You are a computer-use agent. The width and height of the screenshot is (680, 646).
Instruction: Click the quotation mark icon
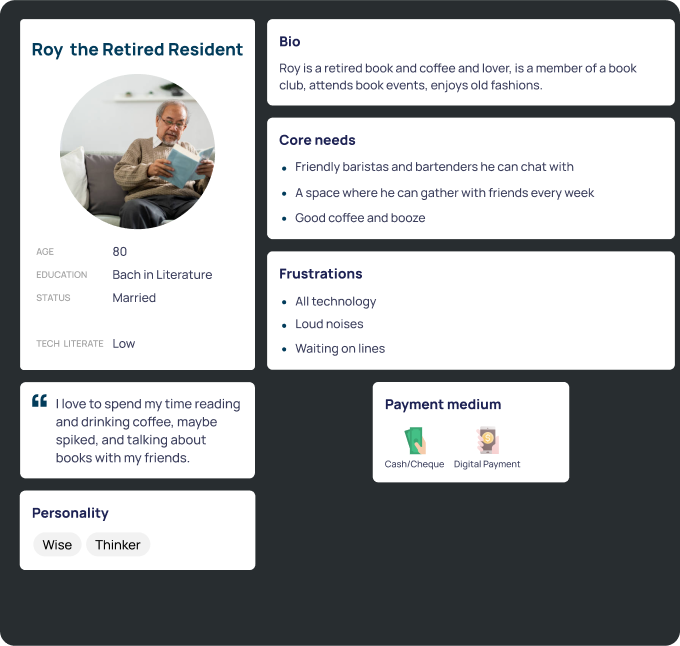39,401
